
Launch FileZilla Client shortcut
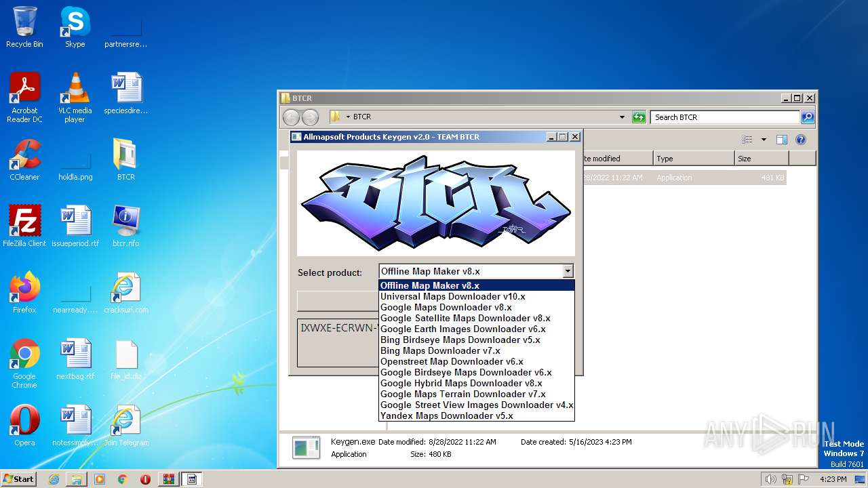[x=24, y=226]
